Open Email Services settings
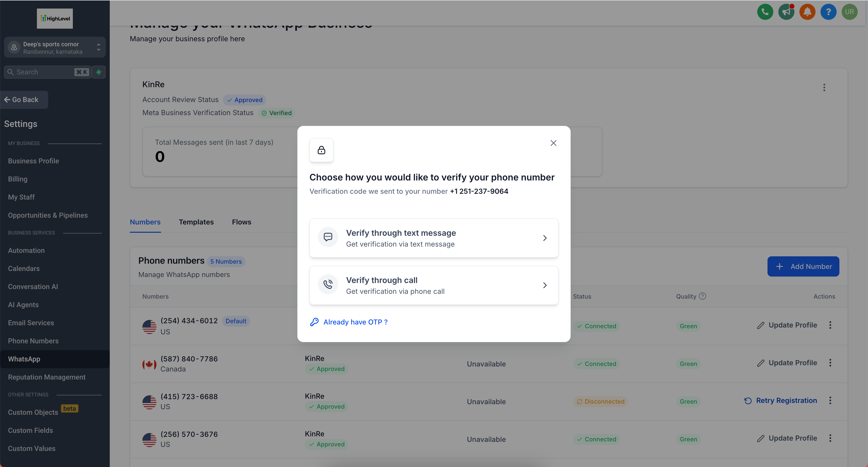868x467 pixels. point(31,323)
